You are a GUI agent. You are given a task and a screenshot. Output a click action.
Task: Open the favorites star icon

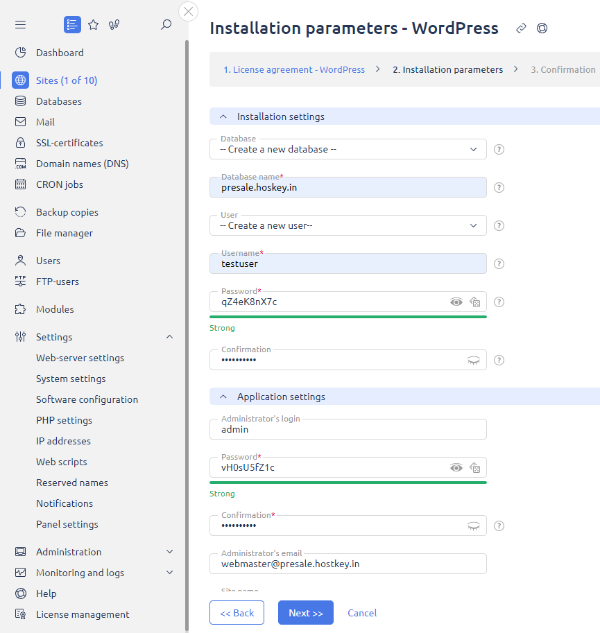coord(93,24)
